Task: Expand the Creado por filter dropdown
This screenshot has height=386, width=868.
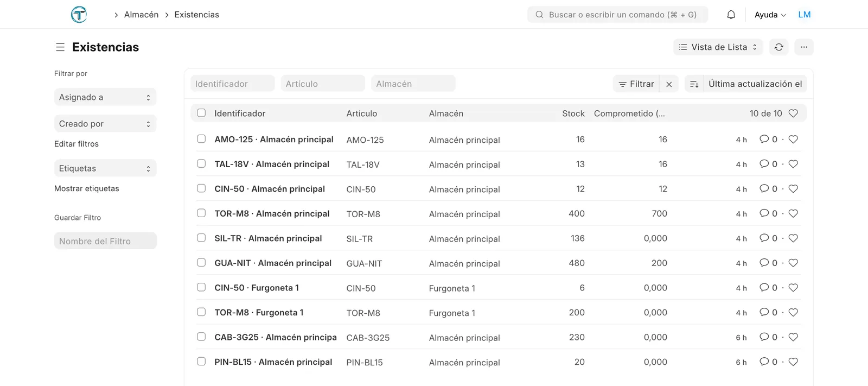Action: point(105,124)
